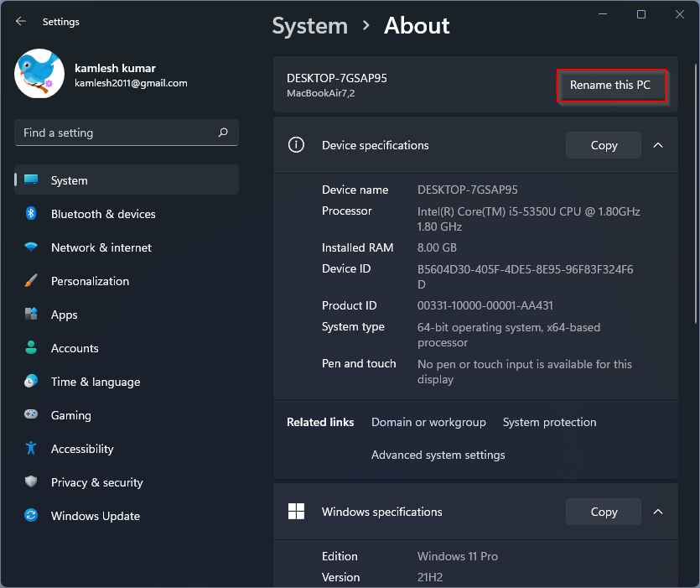The height and width of the screenshot is (588, 700).
Task: Click the Find a setting search box
Action: (x=126, y=133)
